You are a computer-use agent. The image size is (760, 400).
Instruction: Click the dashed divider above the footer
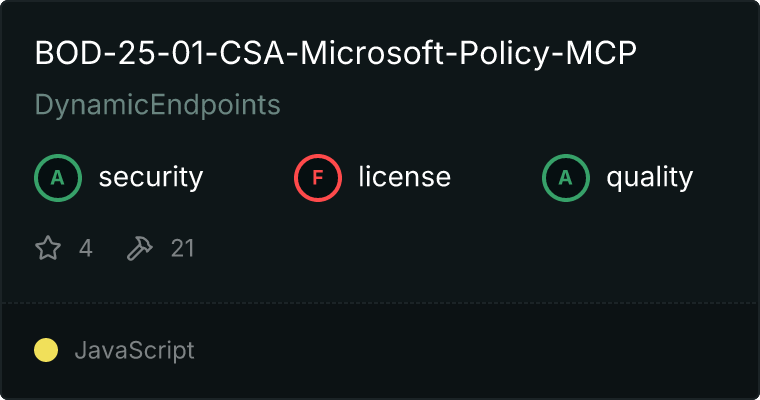click(380, 302)
